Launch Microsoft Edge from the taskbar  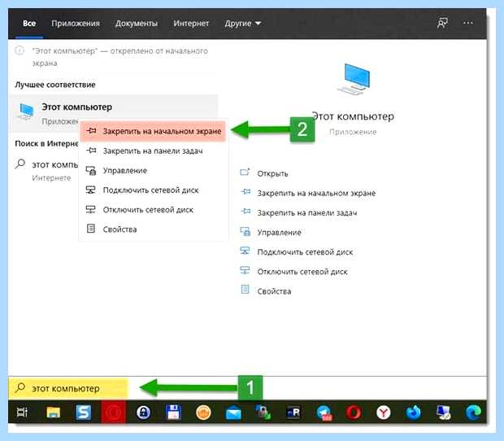473,413
